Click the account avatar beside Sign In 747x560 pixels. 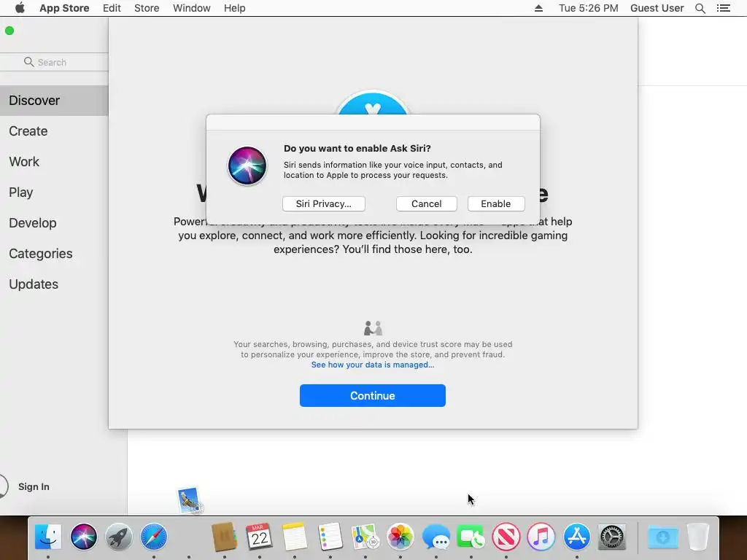tap(2, 486)
